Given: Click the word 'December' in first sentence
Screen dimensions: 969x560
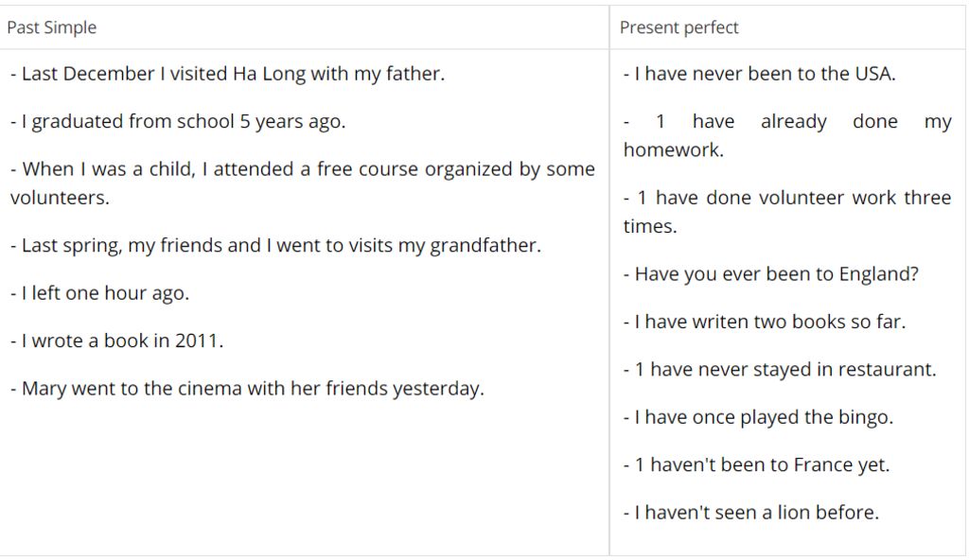Looking at the screenshot, I should pyautogui.click(x=109, y=74).
